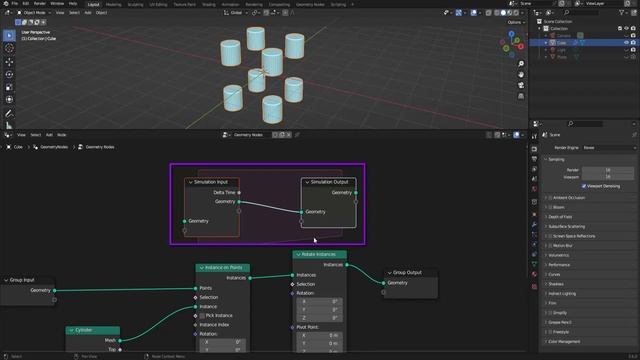Collapse the Simulation Input node chevron
Viewport: 640px width, 360px height.
pos(190,182)
